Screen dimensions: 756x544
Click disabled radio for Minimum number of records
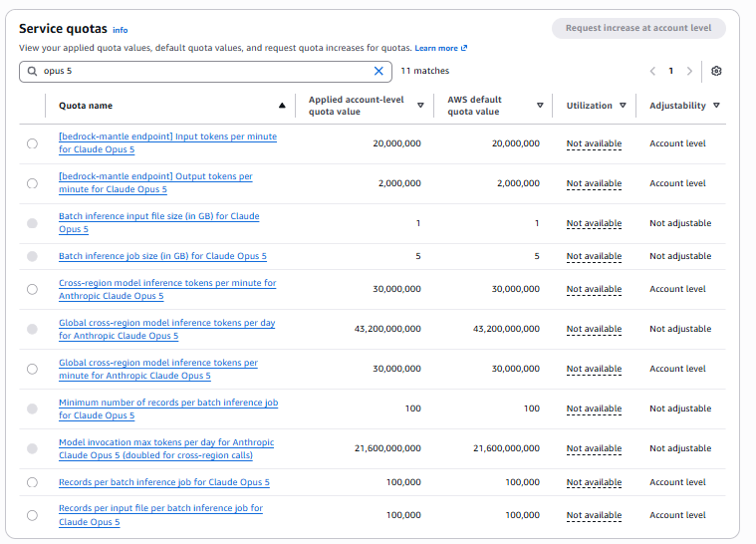(32, 408)
